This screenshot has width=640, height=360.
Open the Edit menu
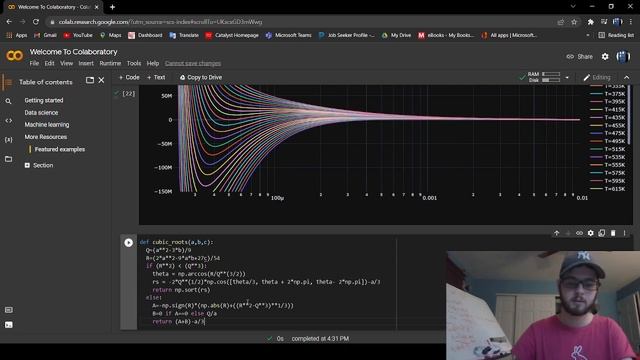(x=49, y=64)
